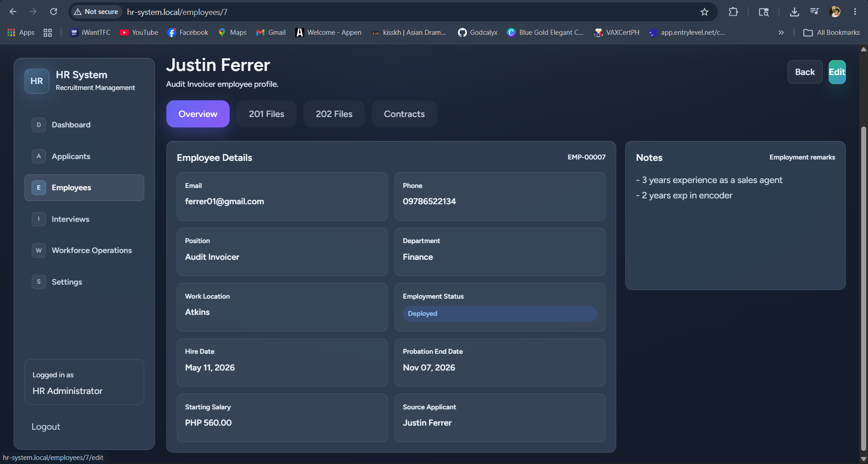The image size is (868, 464).
Task: Click the HR logo badge in sidebar
Action: (37, 81)
